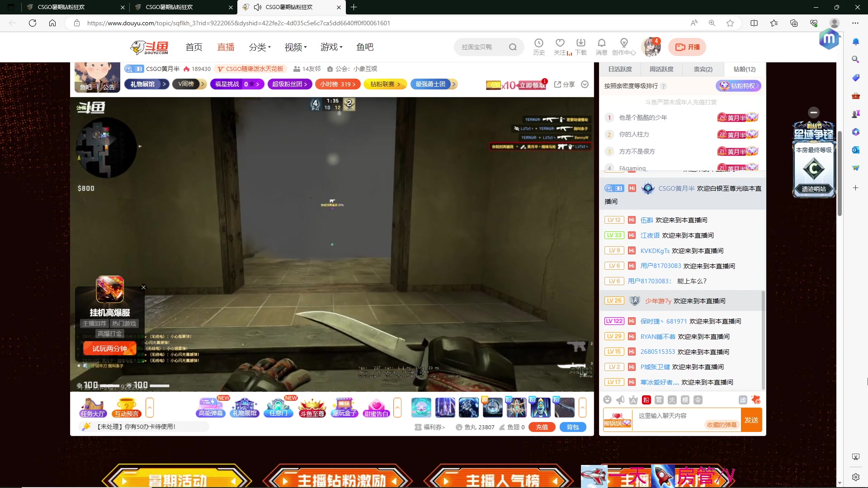
Task: Open the 滤 chat filter settings
Action: click(x=743, y=400)
